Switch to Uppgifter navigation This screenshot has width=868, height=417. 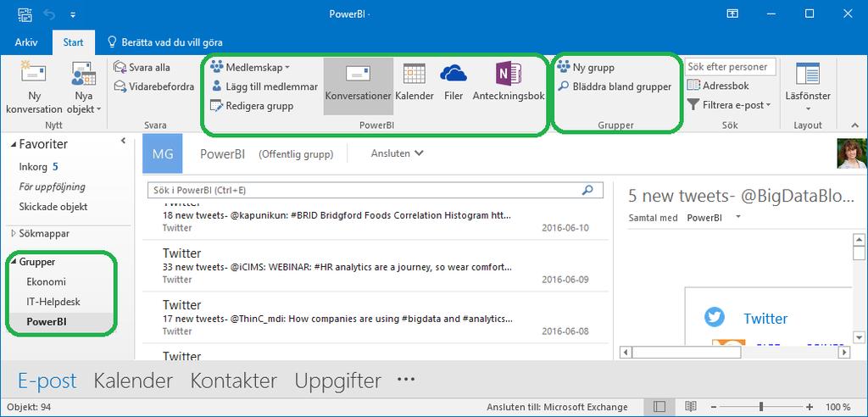pyautogui.click(x=337, y=381)
